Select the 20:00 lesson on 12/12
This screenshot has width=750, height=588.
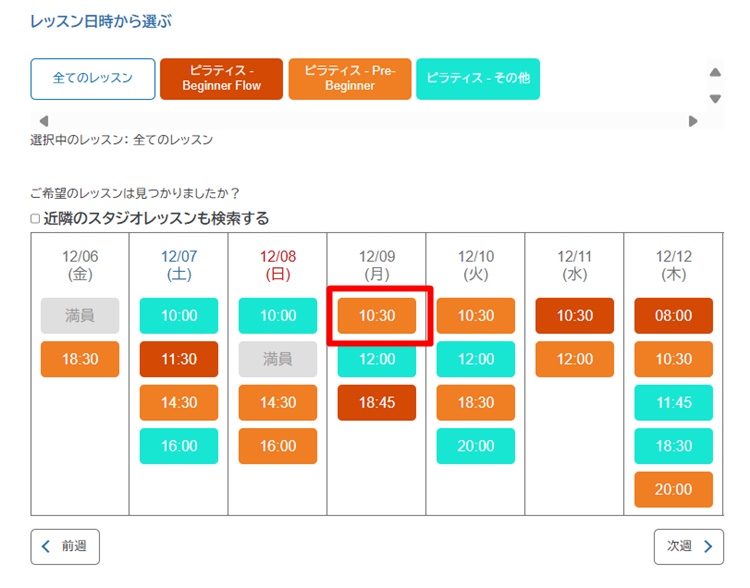tap(673, 489)
